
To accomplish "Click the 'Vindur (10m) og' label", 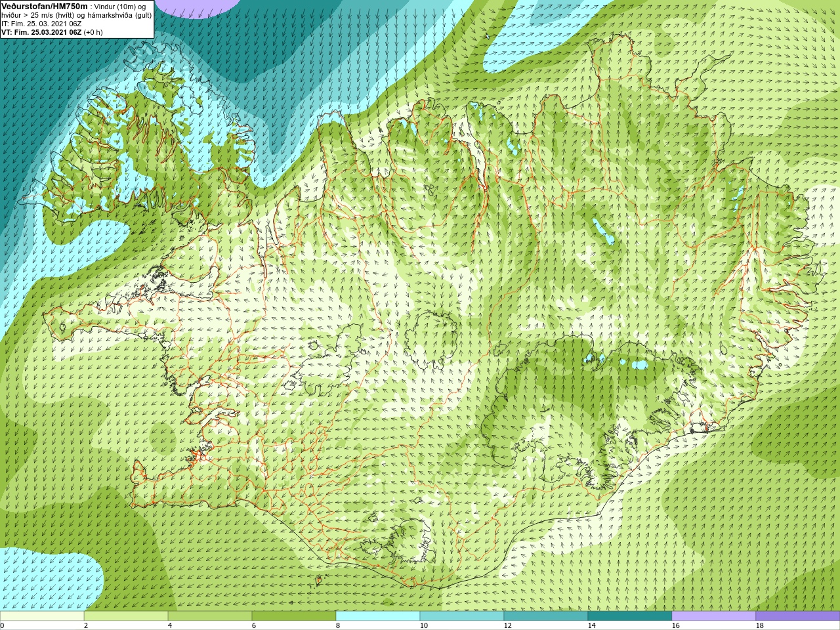I will (120, 6).
